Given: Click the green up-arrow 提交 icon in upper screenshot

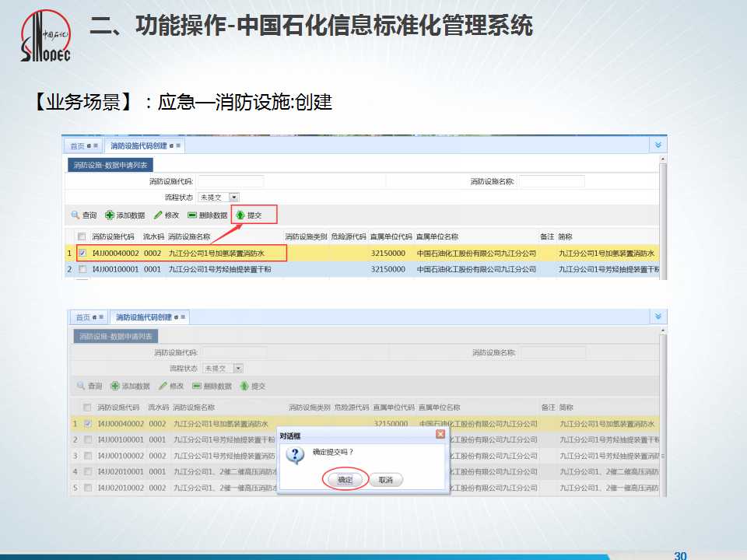Looking at the screenshot, I should coord(240,215).
